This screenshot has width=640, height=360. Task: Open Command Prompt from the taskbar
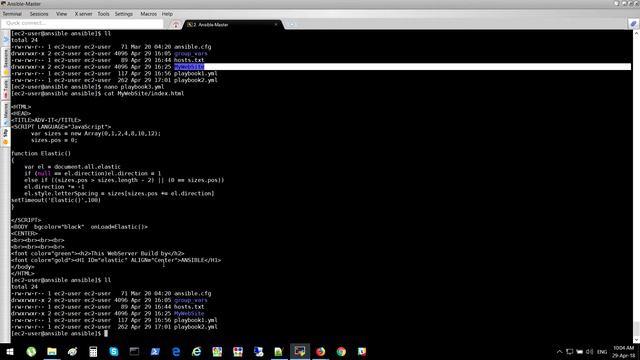134,351
